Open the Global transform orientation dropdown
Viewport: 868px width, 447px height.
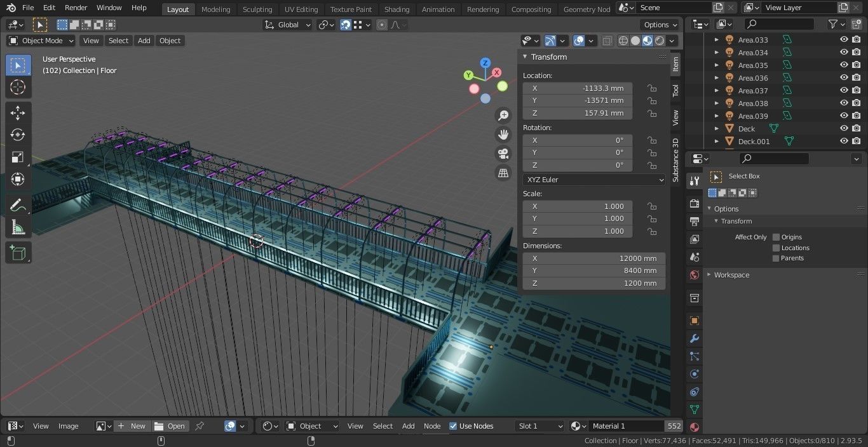287,25
